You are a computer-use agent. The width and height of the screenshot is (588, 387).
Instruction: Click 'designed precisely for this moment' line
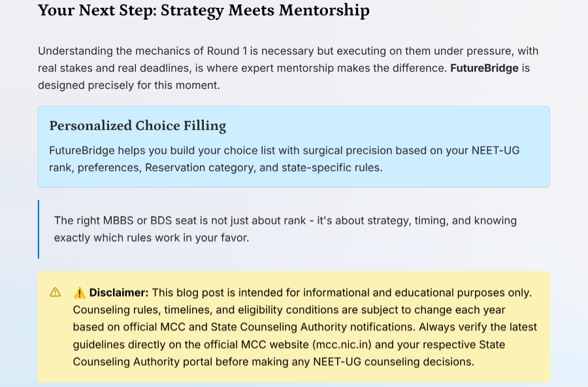pyautogui.click(x=129, y=85)
